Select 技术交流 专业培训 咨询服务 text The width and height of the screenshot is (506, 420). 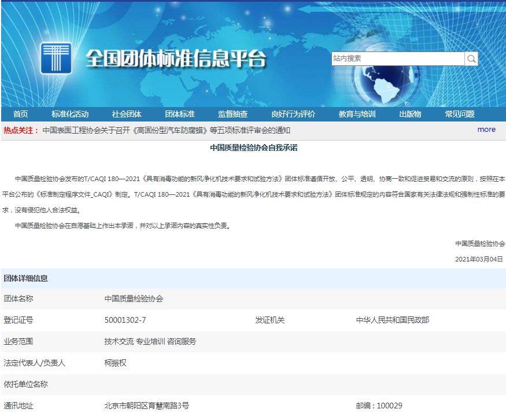(x=150, y=341)
